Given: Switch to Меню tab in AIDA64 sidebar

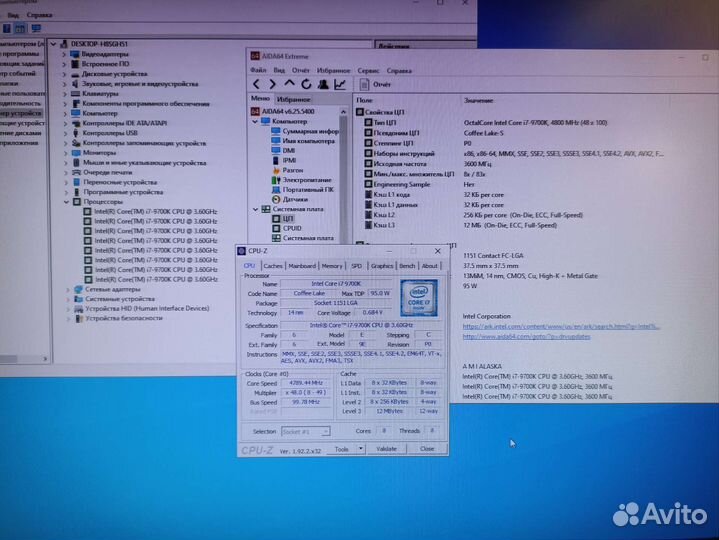Looking at the screenshot, I should (x=260, y=98).
